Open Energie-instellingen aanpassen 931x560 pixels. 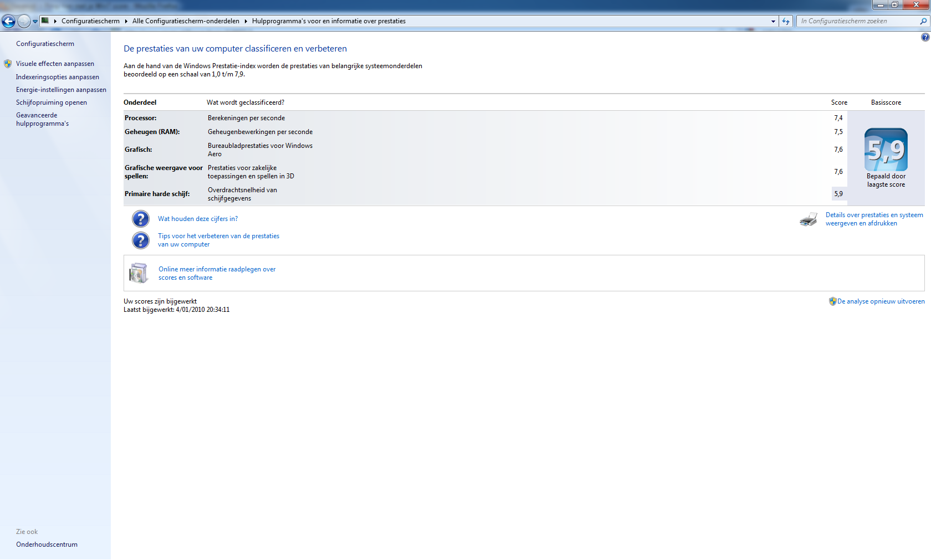click(61, 90)
